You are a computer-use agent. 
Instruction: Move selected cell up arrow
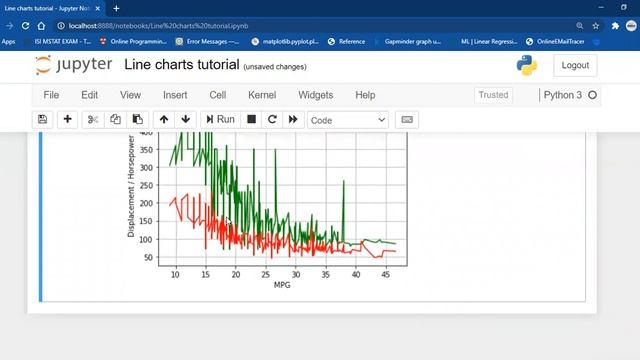point(164,120)
